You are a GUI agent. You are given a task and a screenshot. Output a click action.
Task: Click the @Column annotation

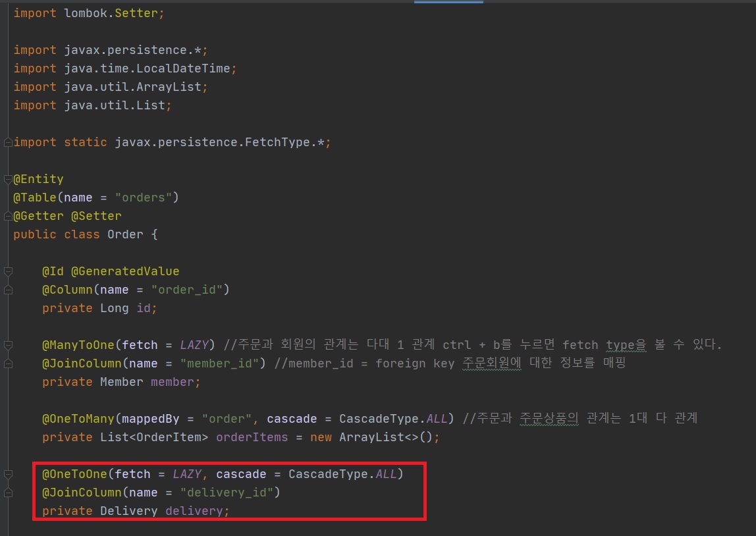point(67,290)
